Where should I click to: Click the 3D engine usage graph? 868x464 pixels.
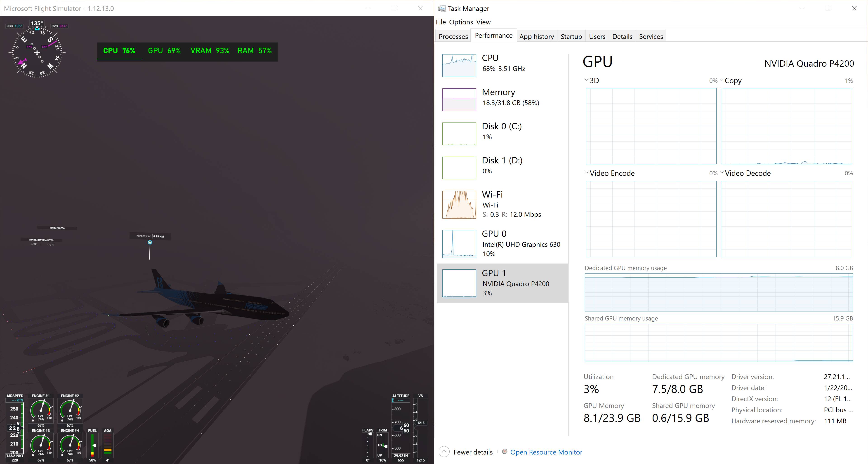point(651,126)
